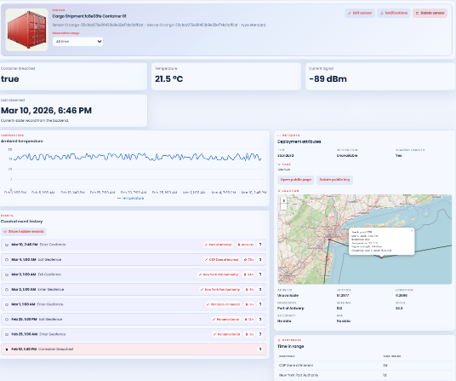Image resolution: width=456 pixels, height=381 pixels.
Task: Click the leading icon on Feb 25 Exit Geofence row
Action: [x=7, y=319]
